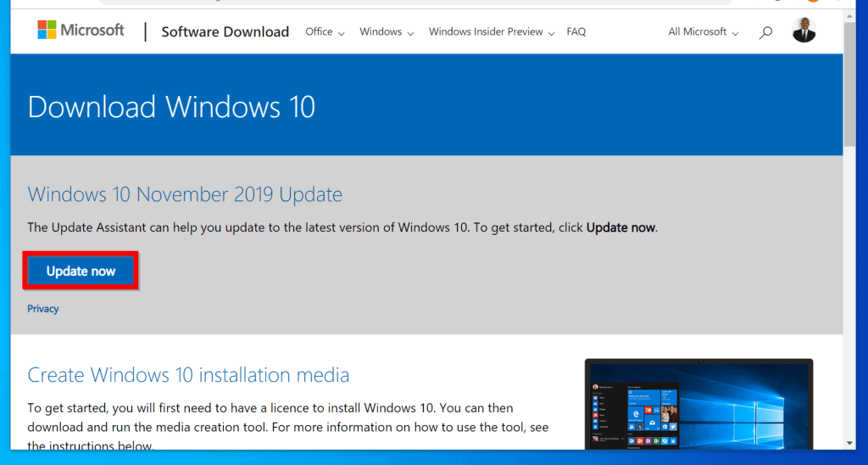Click the Windows 10 laptop image
The image size is (868, 465).
point(699,405)
